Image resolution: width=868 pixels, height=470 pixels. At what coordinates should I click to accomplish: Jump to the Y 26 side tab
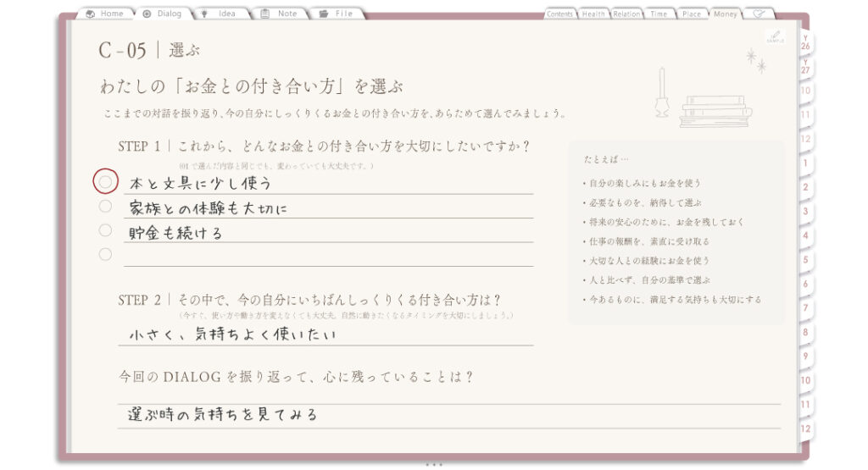coord(805,42)
